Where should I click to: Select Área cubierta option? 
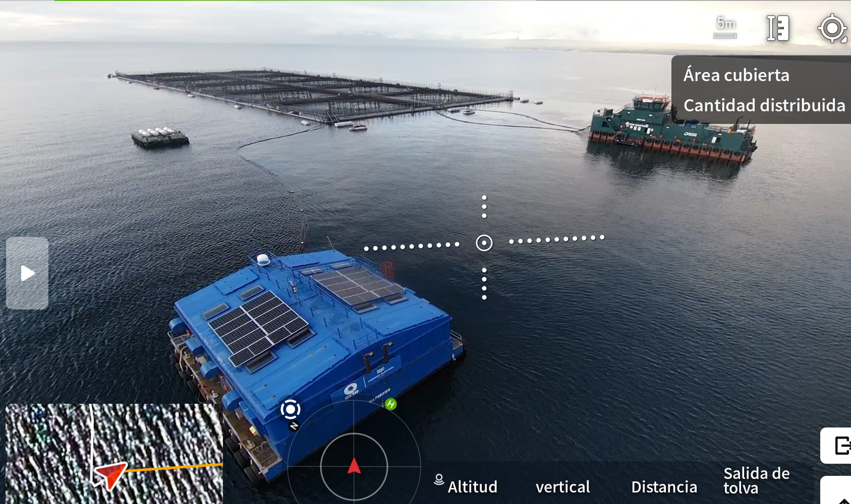pyautogui.click(x=736, y=75)
